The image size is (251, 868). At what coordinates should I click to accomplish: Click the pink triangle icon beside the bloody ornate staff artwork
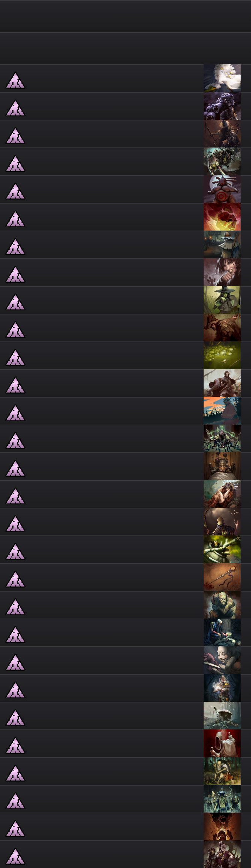(x=15, y=579)
